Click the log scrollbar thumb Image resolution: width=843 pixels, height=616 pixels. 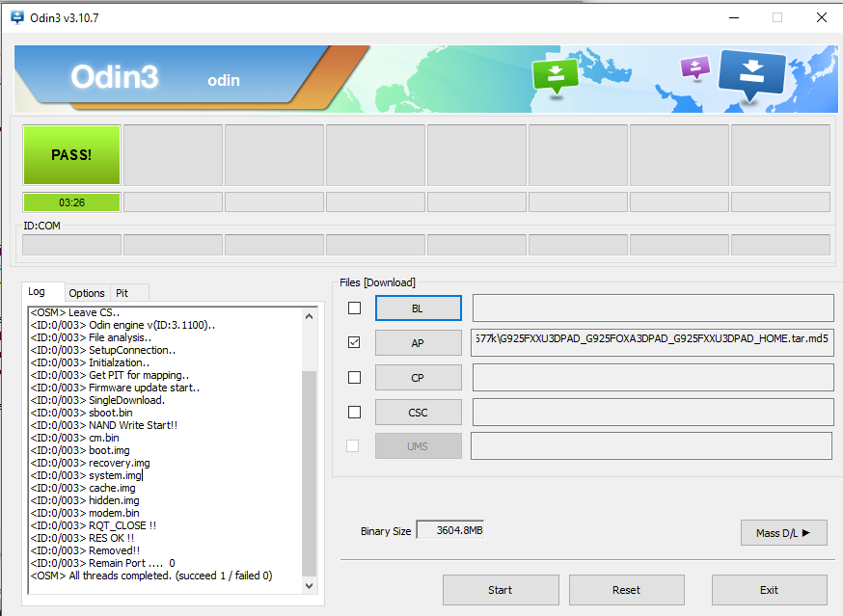tap(310, 473)
